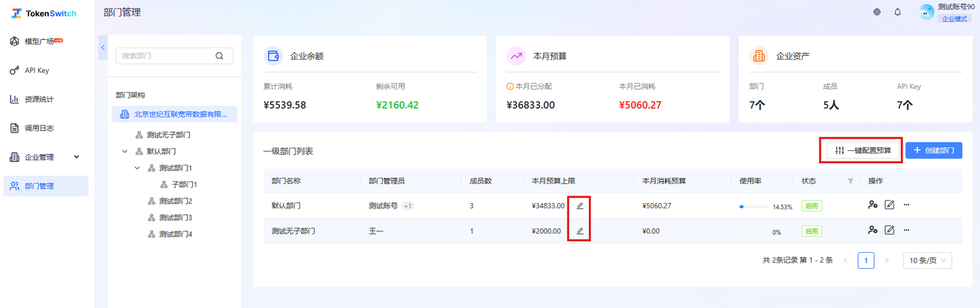
Task: Edit 默认部门 monthly budget limit pencil
Action: point(580,205)
